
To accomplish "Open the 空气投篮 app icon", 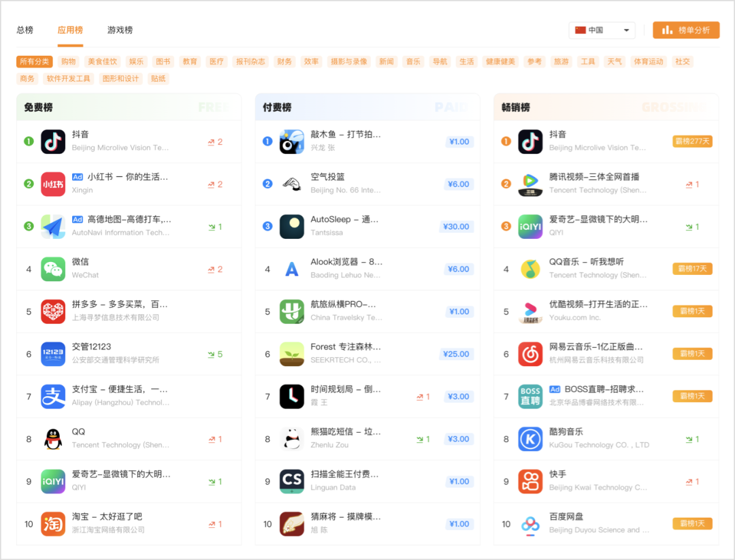I will point(291,184).
